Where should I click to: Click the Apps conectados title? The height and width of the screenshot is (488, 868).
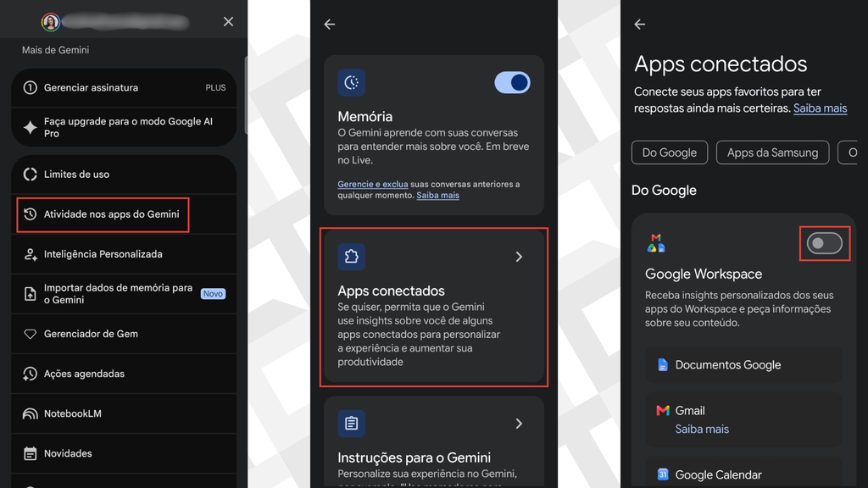click(x=391, y=291)
